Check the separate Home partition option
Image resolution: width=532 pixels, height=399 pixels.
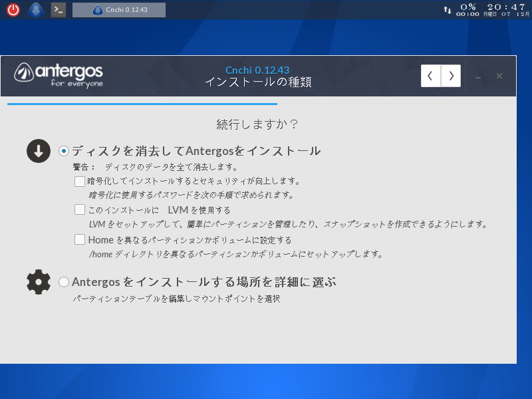[x=80, y=239]
